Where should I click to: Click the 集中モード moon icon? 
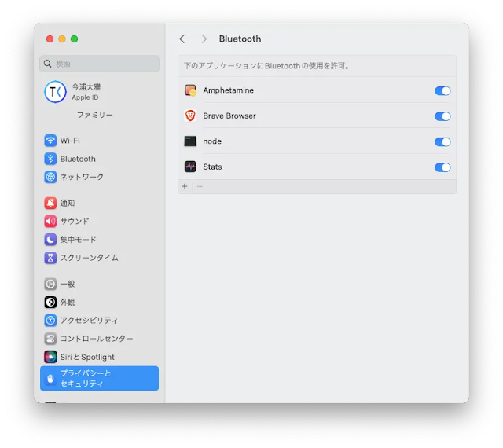(50, 240)
